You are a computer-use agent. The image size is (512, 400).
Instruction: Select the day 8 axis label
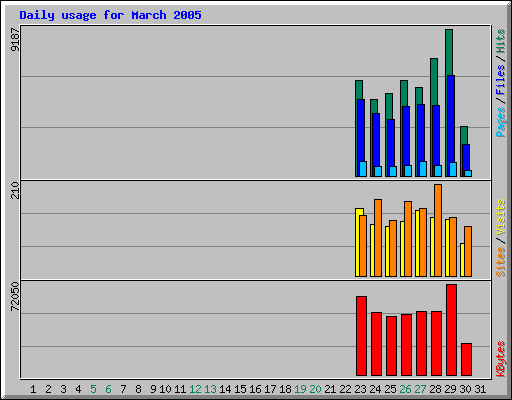tap(138, 389)
